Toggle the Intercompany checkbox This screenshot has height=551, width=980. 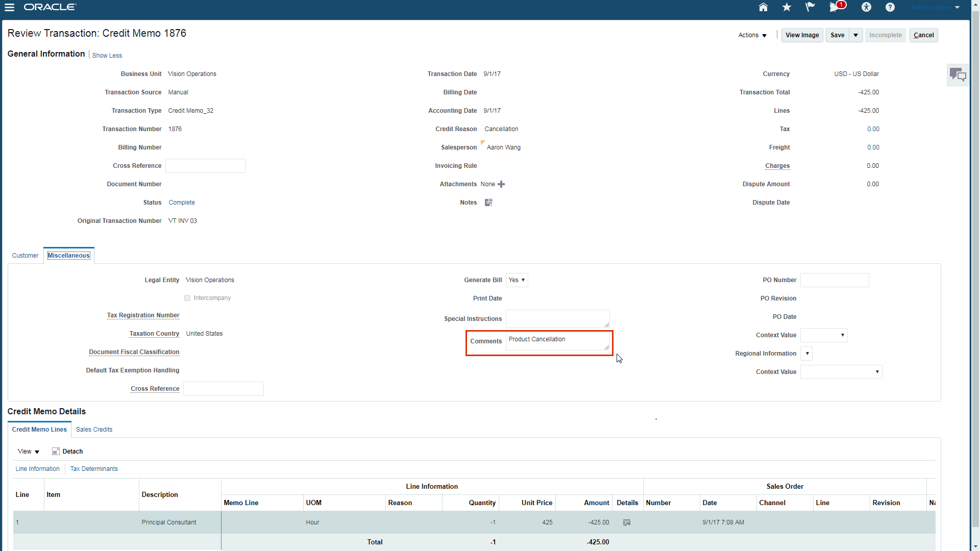[187, 298]
